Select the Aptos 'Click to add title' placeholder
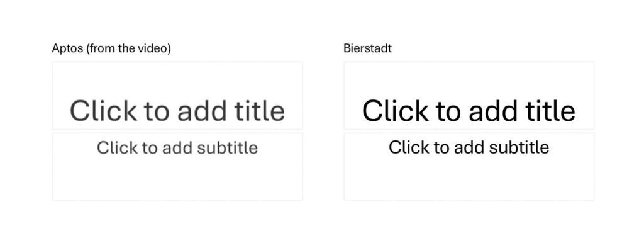Screen dimensions: 644x248 point(177,96)
